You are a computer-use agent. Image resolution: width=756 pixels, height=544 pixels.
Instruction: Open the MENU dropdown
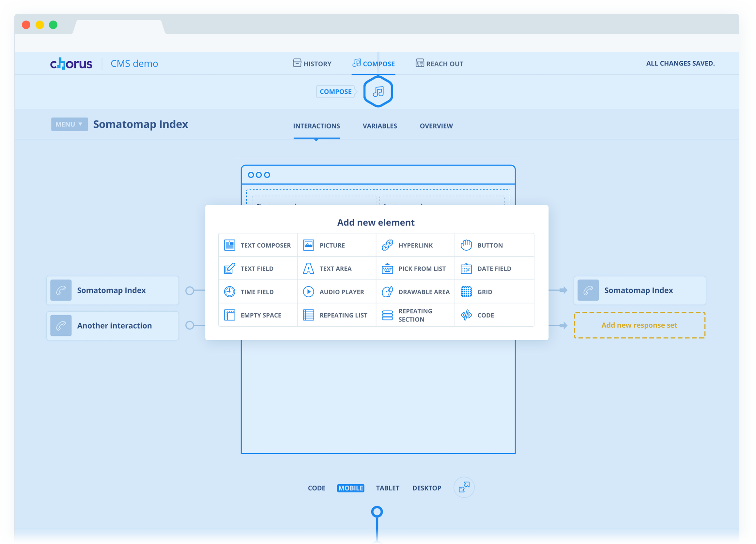coord(69,124)
